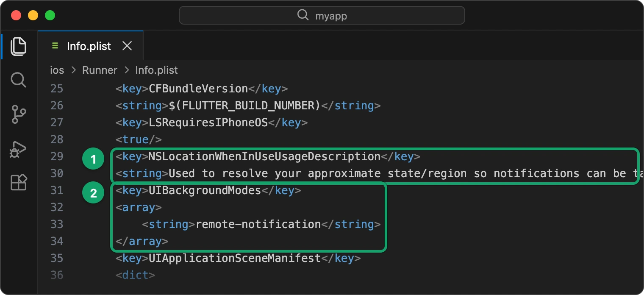The width and height of the screenshot is (644, 295).
Task: Click the myapp search command bar
Action: (x=322, y=16)
